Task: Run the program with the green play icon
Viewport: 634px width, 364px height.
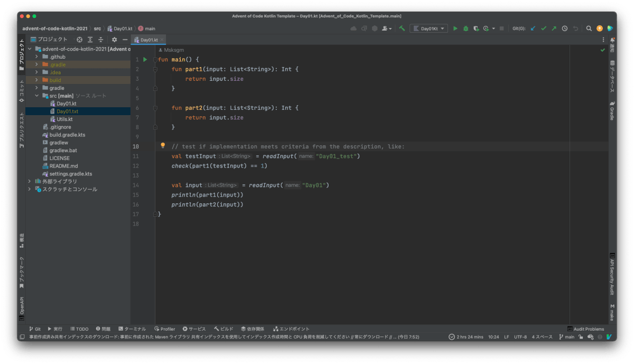Action: (455, 28)
